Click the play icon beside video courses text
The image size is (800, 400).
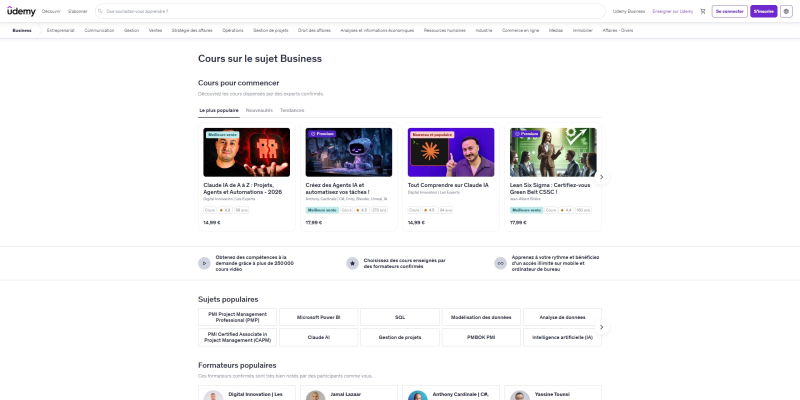[x=204, y=263]
